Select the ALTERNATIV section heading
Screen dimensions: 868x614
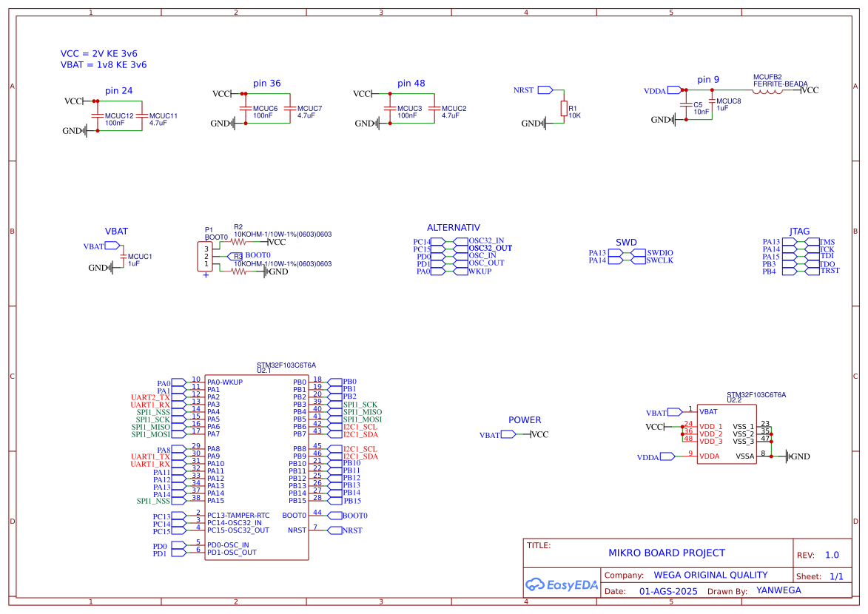452,227
